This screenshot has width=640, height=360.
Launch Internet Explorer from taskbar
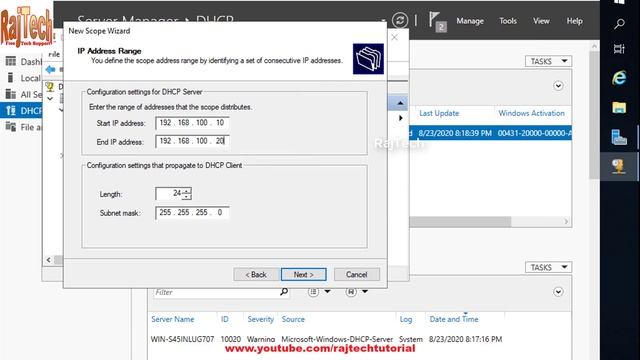(619, 78)
